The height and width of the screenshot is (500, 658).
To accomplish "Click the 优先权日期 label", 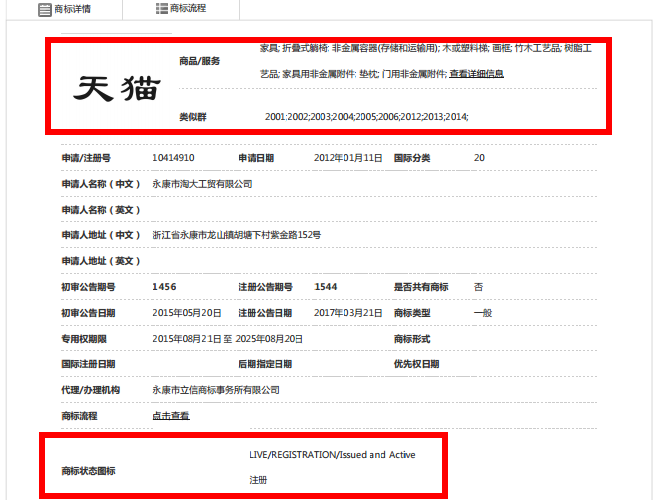I will point(416,364).
